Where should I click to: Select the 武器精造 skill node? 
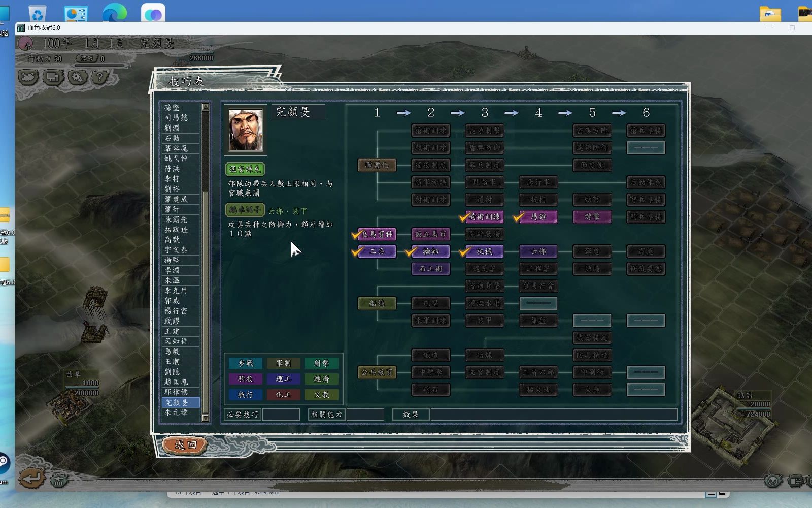(592, 338)
